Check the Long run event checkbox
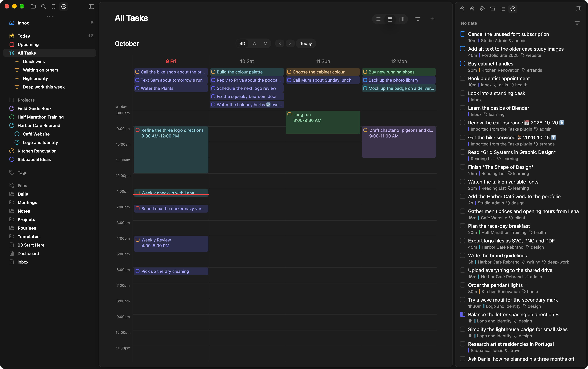 [289, 114]
